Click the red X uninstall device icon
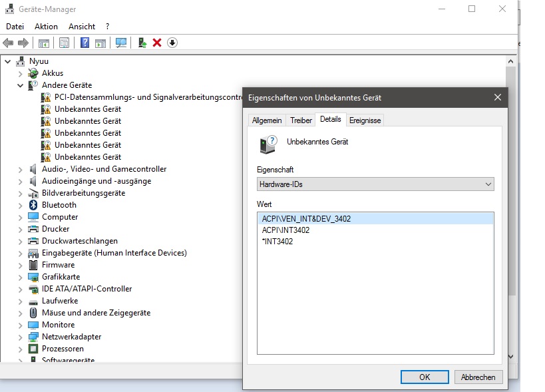This screenshot has width=545, height=392. [x=157, y=43]
